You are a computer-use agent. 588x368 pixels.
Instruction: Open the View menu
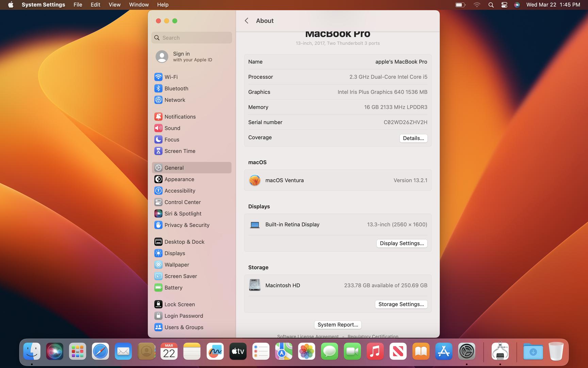(x=114, y=5)
